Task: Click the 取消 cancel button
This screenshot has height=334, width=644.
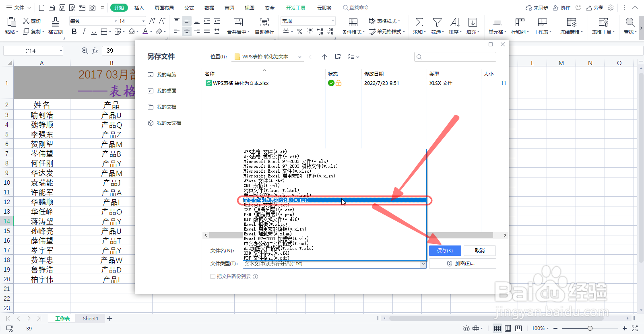Action: coord(479,250)
